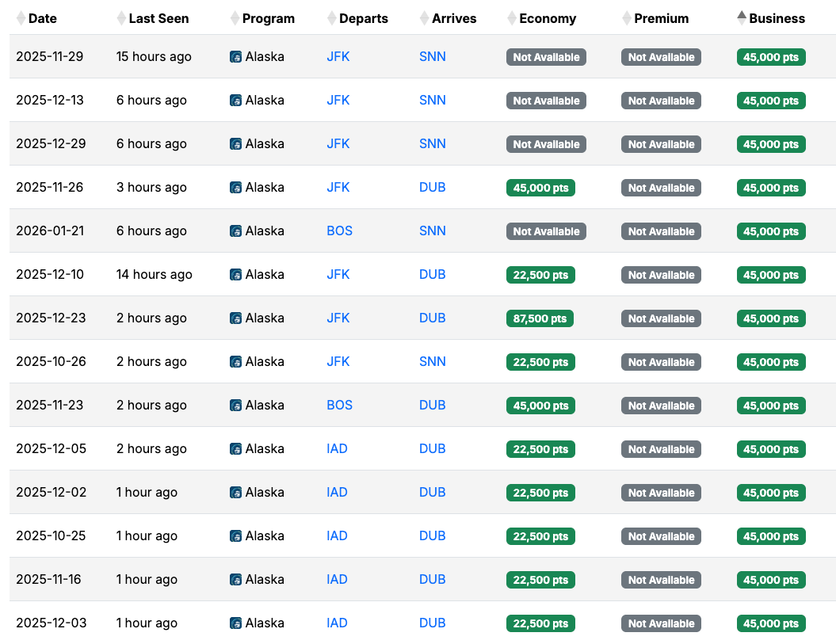This screenshot has width=836, height=644.
Task: Open the SNN link in the 2025-10-26 row
Action: click(x=433, y=362)
